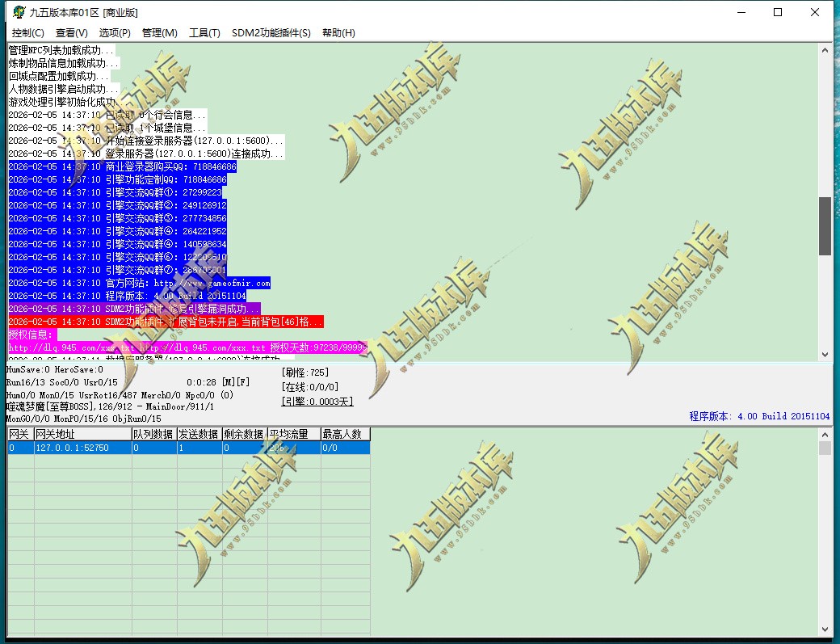This screenshot has width=840, height=644.
Task: Click log line 程序版本: 4.00 Build 20151104
Action: tap(128, 296)
